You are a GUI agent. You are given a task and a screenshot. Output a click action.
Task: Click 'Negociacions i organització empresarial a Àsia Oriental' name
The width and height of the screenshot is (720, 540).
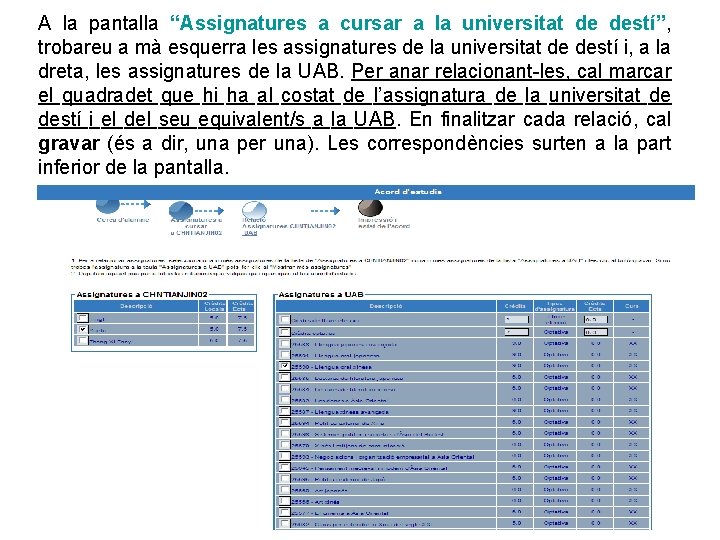tap(382, 457)
